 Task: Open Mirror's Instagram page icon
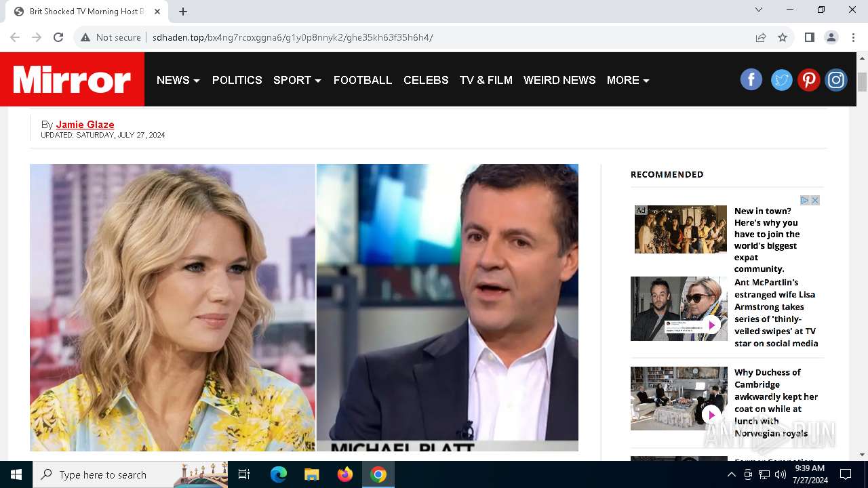point(836,80)
